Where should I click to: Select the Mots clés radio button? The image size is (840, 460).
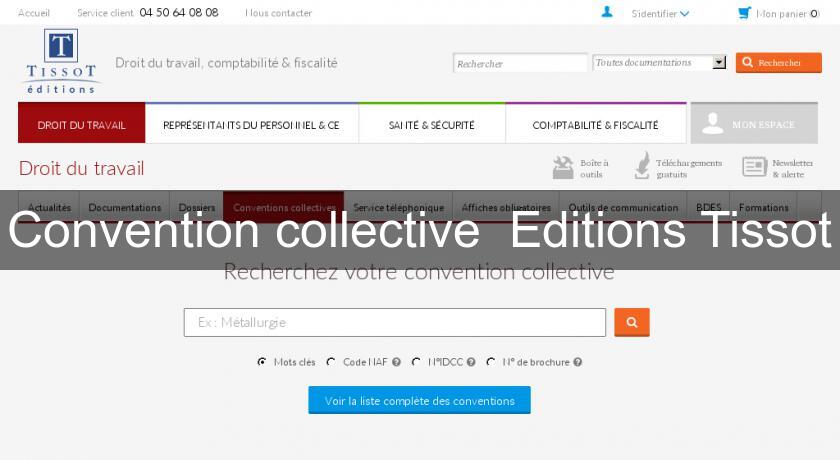tap(261, 362)
